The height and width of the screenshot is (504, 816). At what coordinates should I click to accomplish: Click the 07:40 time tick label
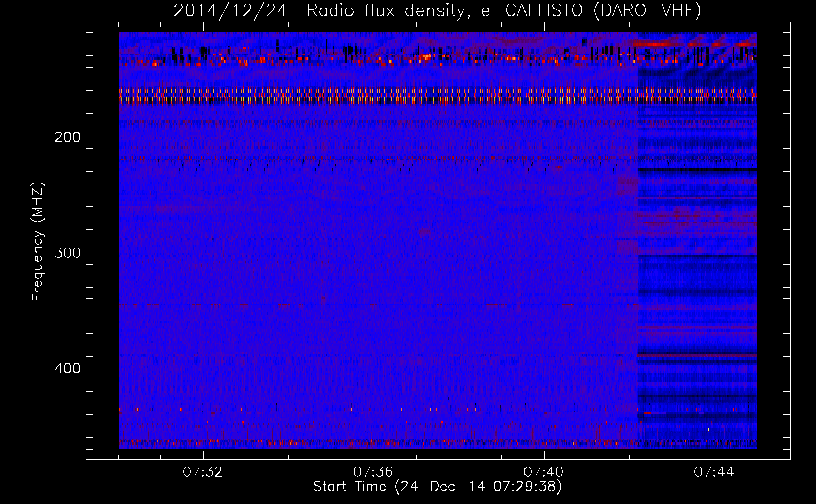coord(544,472)
